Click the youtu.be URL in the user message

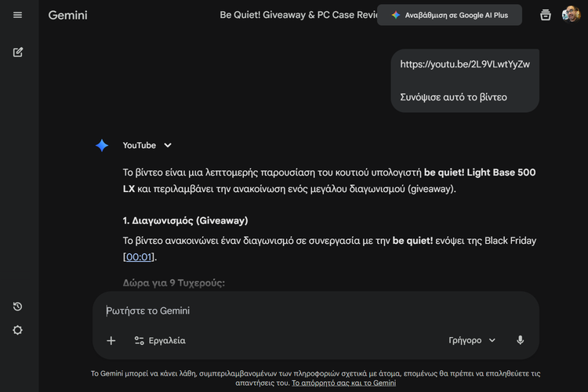coord(465,64)
